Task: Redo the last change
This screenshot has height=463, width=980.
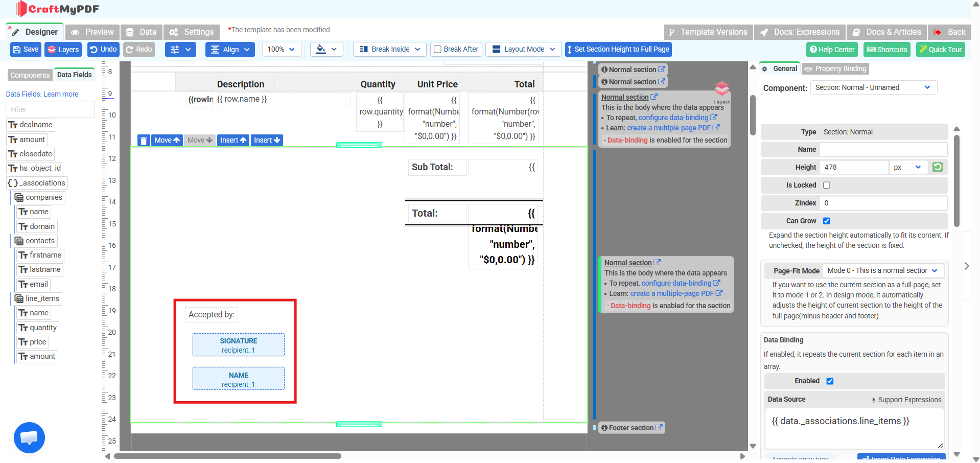Action: [x=139, y=49]
